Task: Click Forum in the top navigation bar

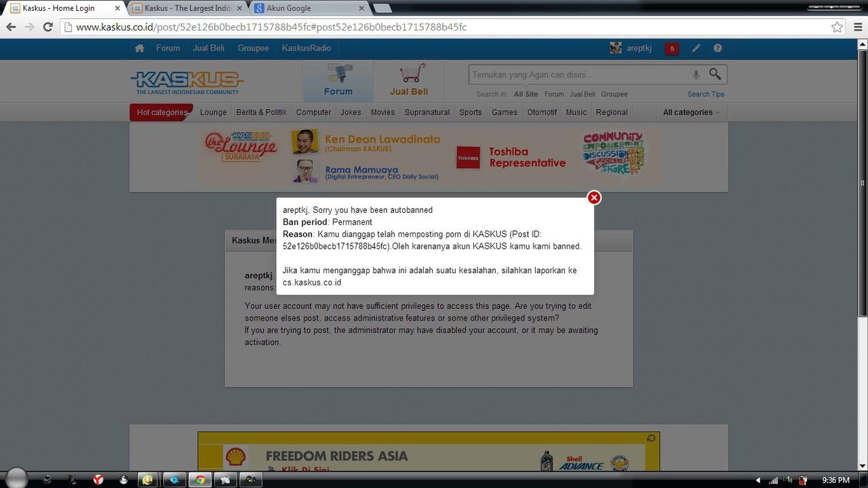Action: click(x=168, y=48)
